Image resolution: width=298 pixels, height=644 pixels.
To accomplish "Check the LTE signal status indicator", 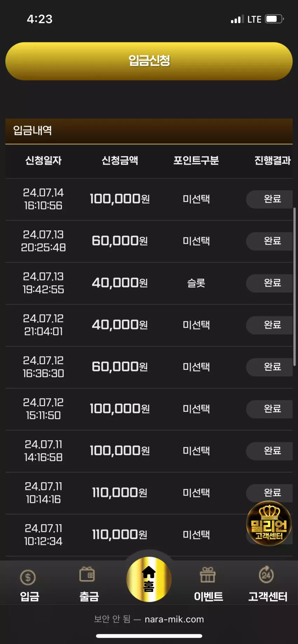I will click(x=246, y=19).
